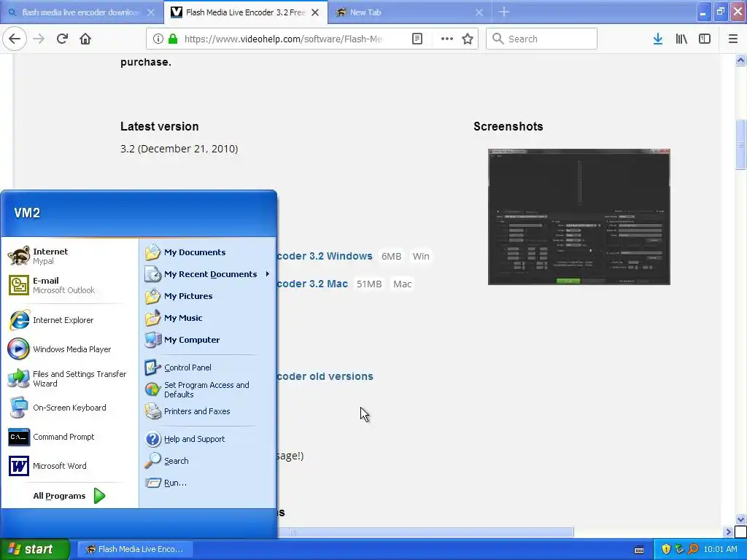The image size is (747, 560).
Task: Open the Run... dialog
Action: pyautogui.click(x=208, y=483)
